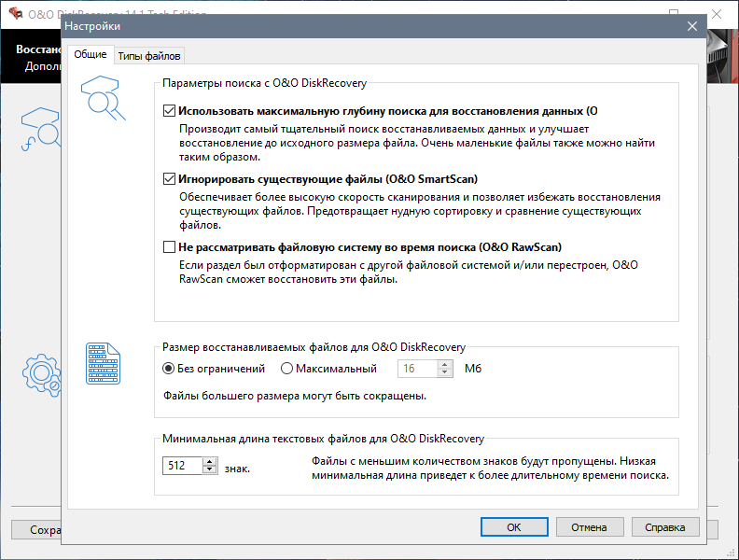Viewport: 739px width, 560px height.
Task: Choose the Максимальный file size radio button
Action: tap(286, 369)
